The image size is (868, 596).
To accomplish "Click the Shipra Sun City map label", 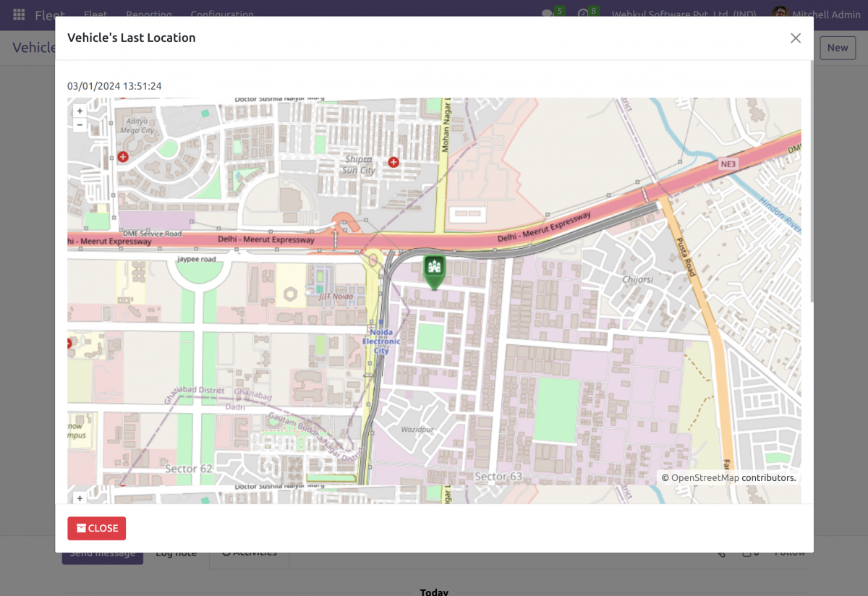I will pyautogui.click(x=359, y=165).
